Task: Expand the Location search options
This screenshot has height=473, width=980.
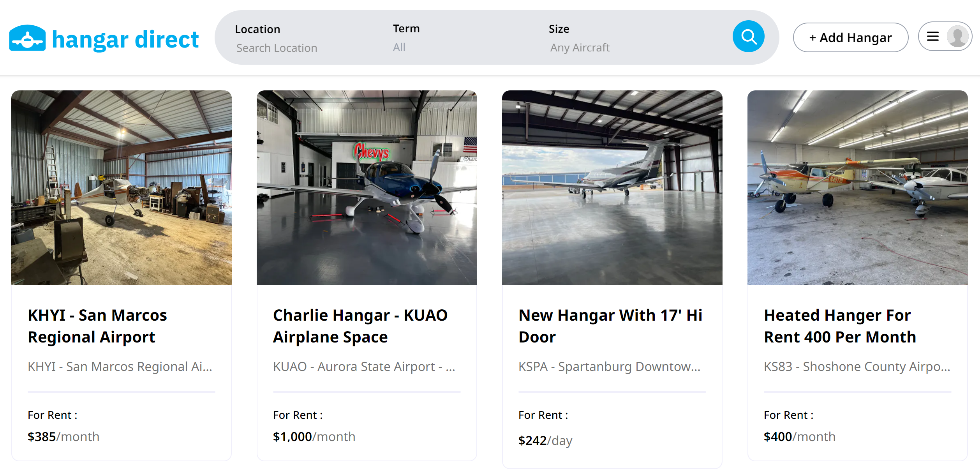Action: coord(277,39)
